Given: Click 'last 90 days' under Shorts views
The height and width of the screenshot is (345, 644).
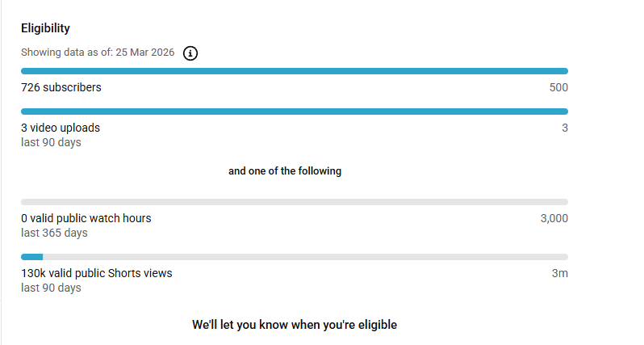Looking at the screenshot, I should (51, 288).
